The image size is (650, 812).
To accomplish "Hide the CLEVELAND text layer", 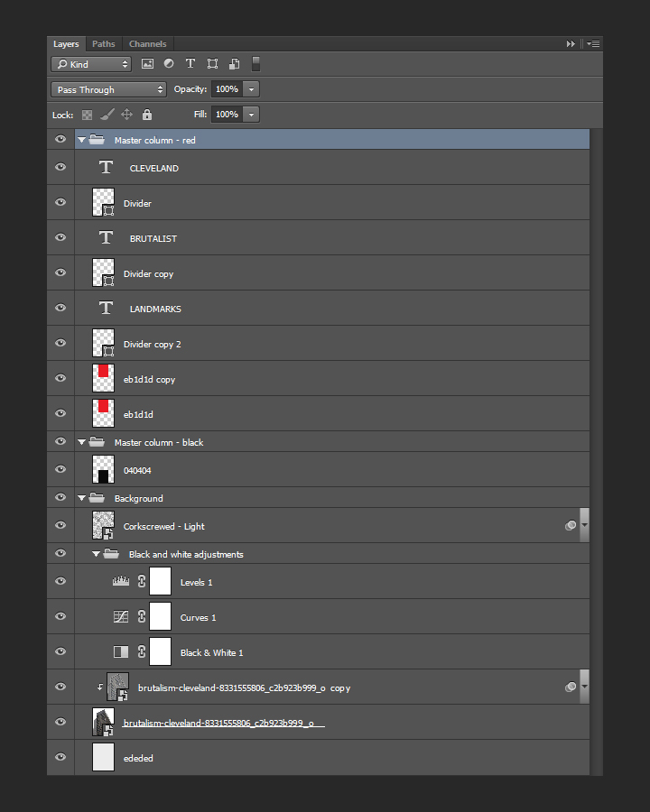I will [x=60, y=167].
